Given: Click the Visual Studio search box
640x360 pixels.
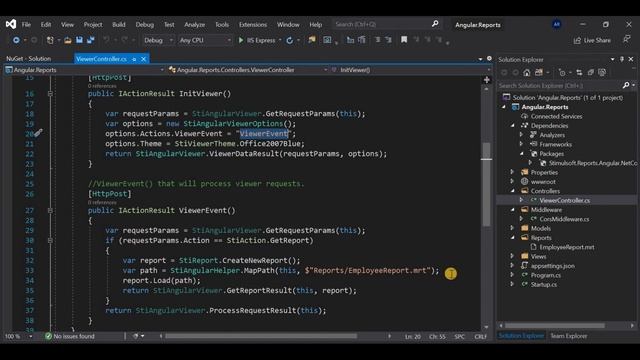Looking at the screenshot, I should click(x=386, y=24).
